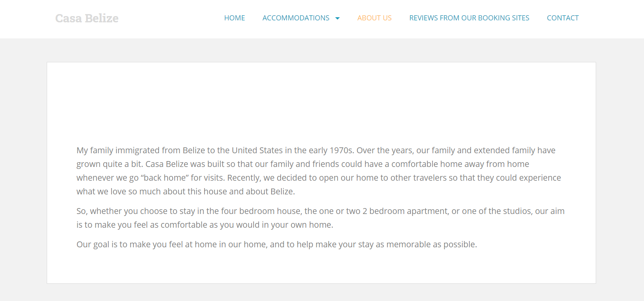Click the paragraph starting "My family immigrated"
Image resolution: width=644 pixels, height=301 pixels.
[316, 150]
